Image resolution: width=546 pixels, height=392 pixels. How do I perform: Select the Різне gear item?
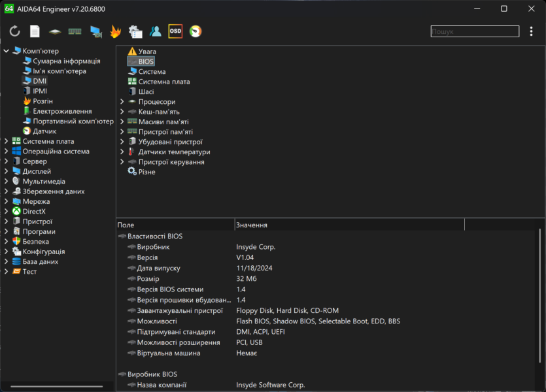pyautogui.click(x=142, y=172)
